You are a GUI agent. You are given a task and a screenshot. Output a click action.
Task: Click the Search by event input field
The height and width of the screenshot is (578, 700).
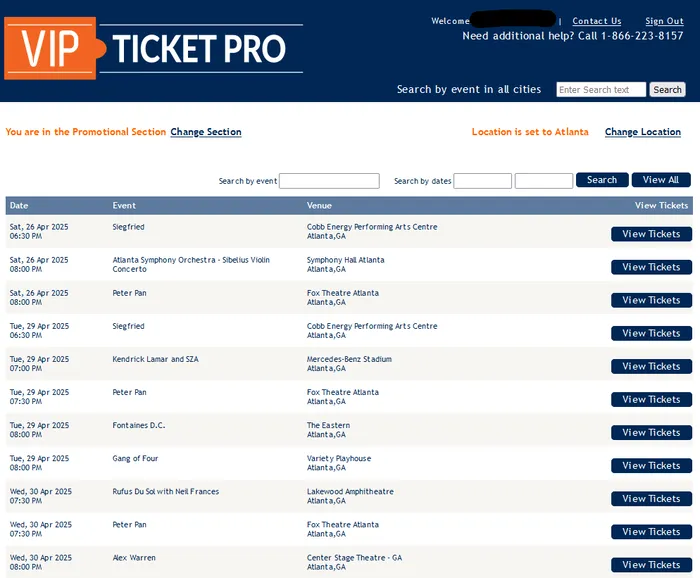pyautogui.click(x=329, y=181)
